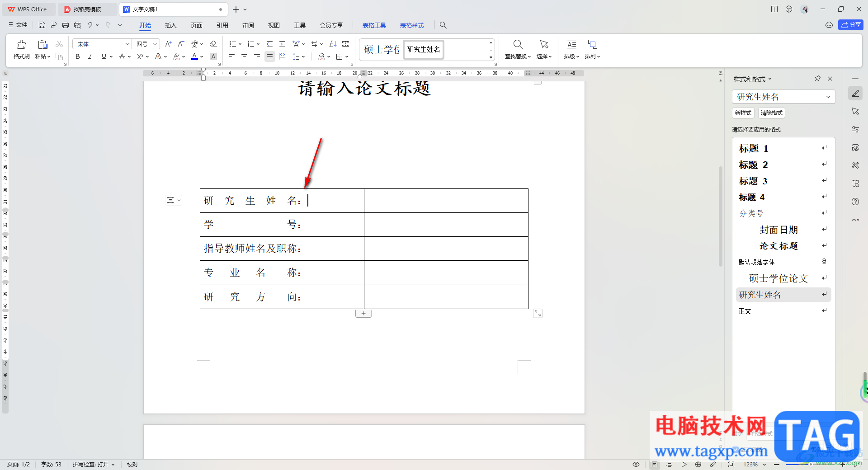Toggle superscript X² formatting
Screen dimensions: 868x470
[x=140, y=56]
